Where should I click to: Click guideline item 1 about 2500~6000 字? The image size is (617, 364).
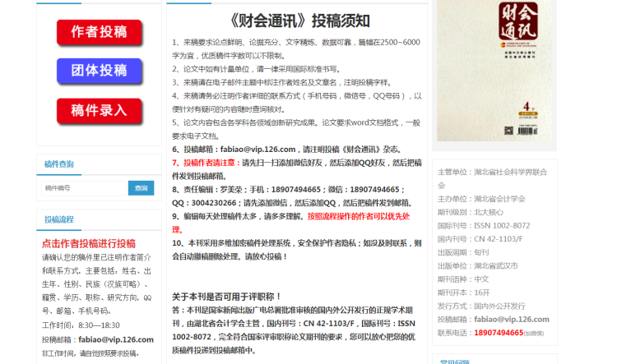[x=296, y=48]
